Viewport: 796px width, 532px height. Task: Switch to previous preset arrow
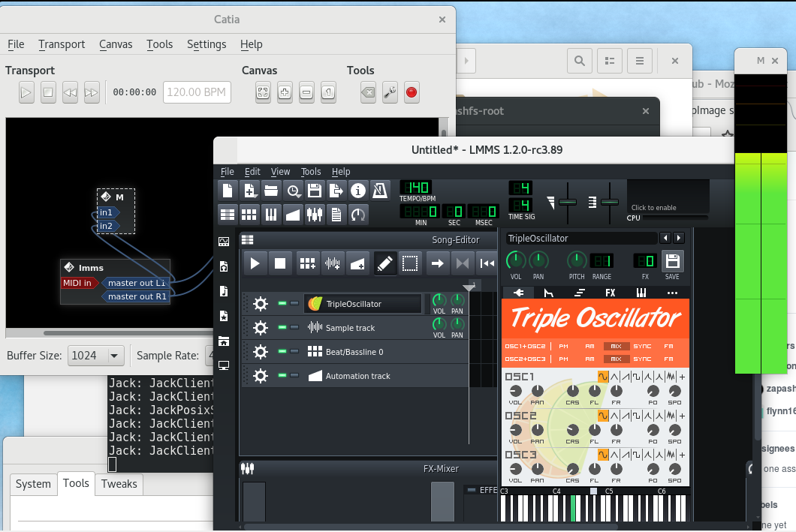[x=665, y=238]
